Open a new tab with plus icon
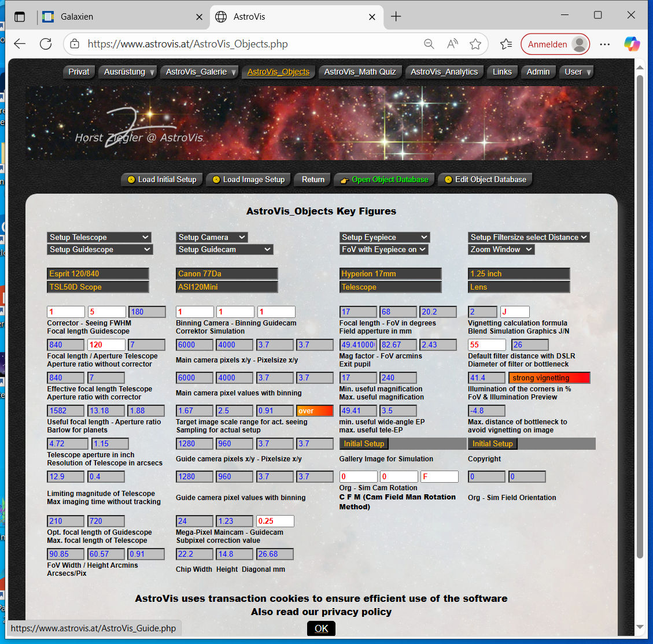653x644 pixels. tap(396, 17)
